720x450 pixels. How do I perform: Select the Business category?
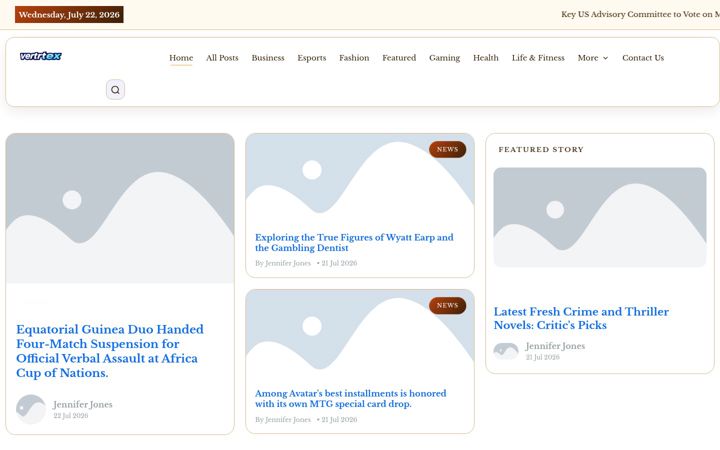268,58
